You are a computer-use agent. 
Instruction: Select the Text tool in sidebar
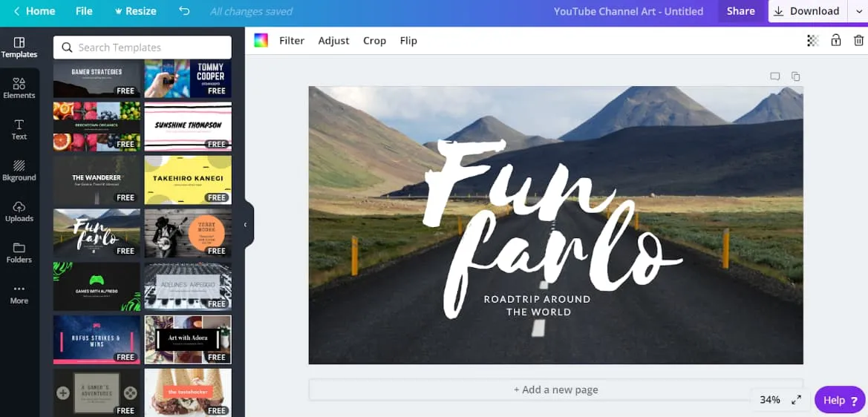pos(19,130)
